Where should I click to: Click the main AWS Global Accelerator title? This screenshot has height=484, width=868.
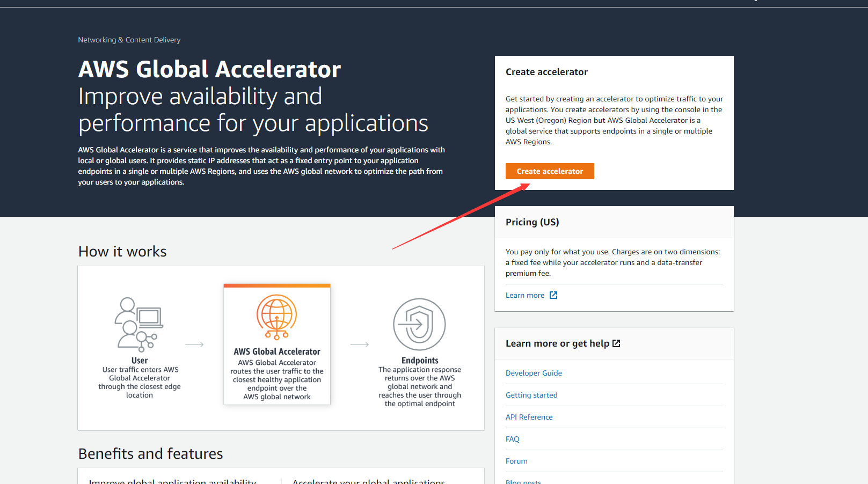(x=209, y=69)
